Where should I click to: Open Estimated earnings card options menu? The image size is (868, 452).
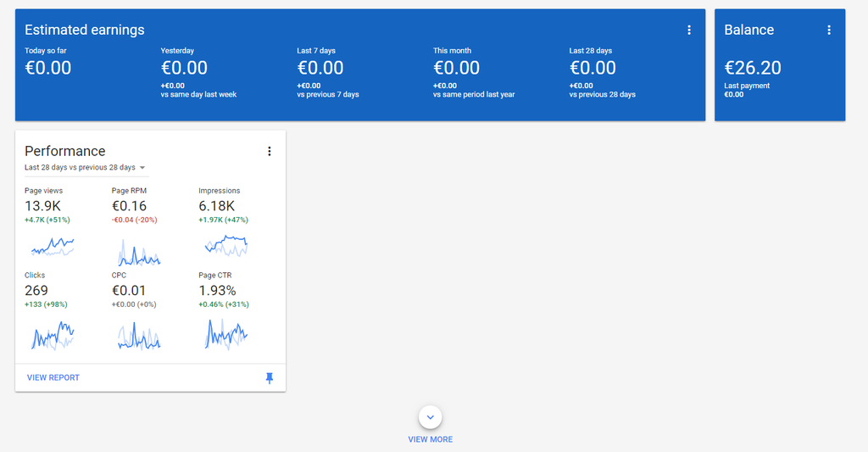[689, 30]
